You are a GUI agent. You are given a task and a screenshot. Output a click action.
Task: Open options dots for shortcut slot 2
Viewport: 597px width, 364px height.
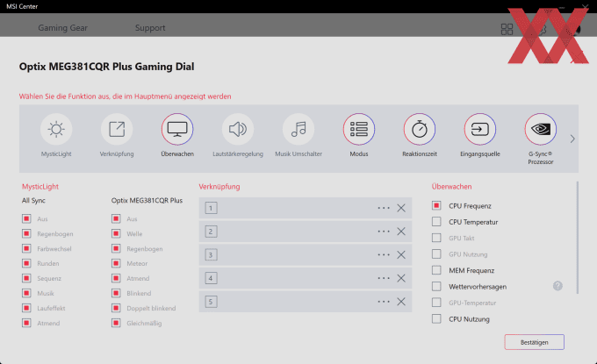coord(384,232)
